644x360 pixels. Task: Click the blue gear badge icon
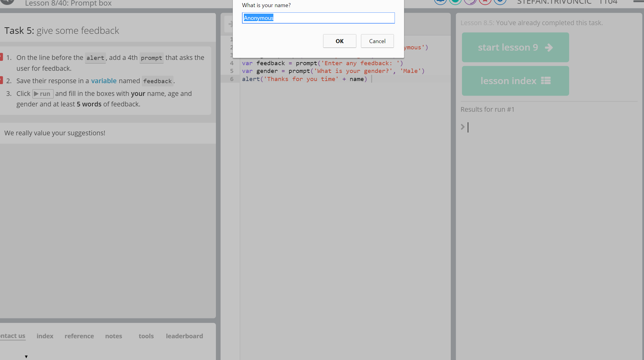(x=500, y=1)
